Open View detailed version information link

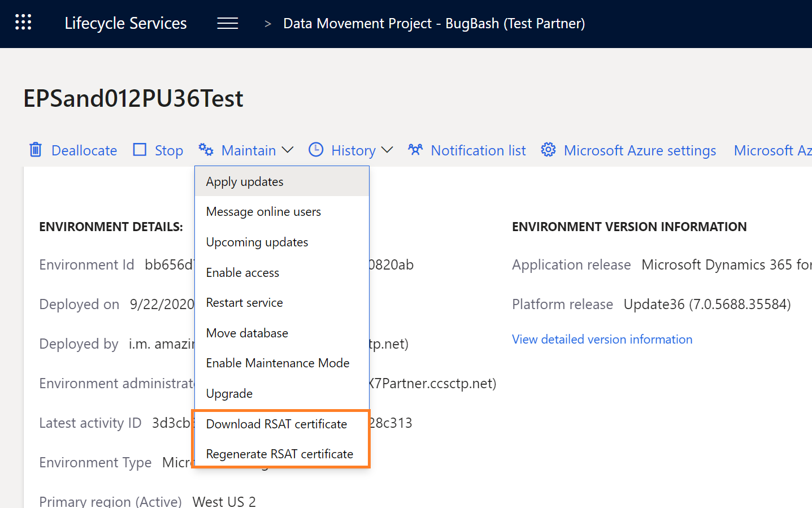click(602, 339)
